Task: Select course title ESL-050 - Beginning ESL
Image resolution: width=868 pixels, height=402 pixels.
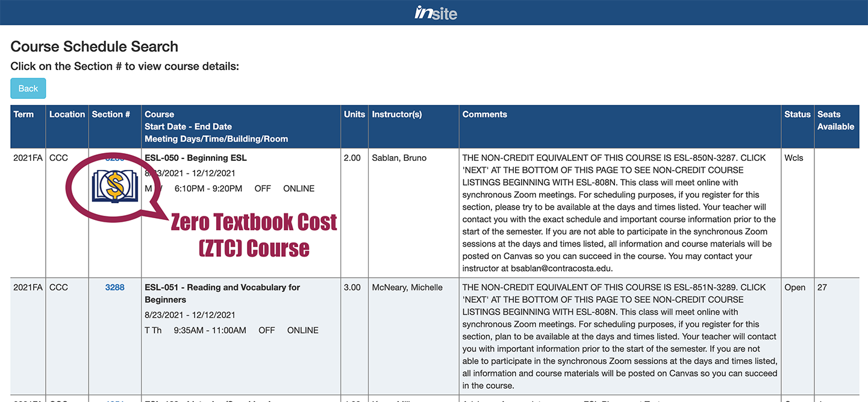Action: click(x=196, y=158)
